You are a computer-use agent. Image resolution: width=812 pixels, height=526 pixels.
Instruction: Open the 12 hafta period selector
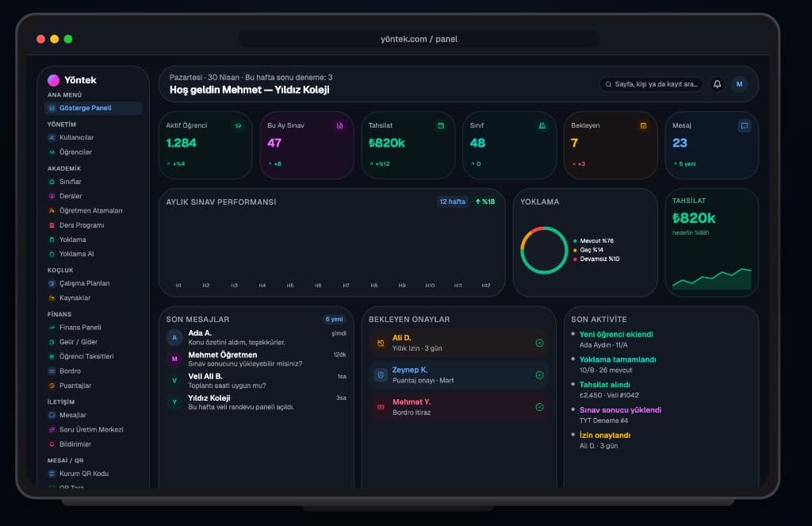(x=452, y=202)
